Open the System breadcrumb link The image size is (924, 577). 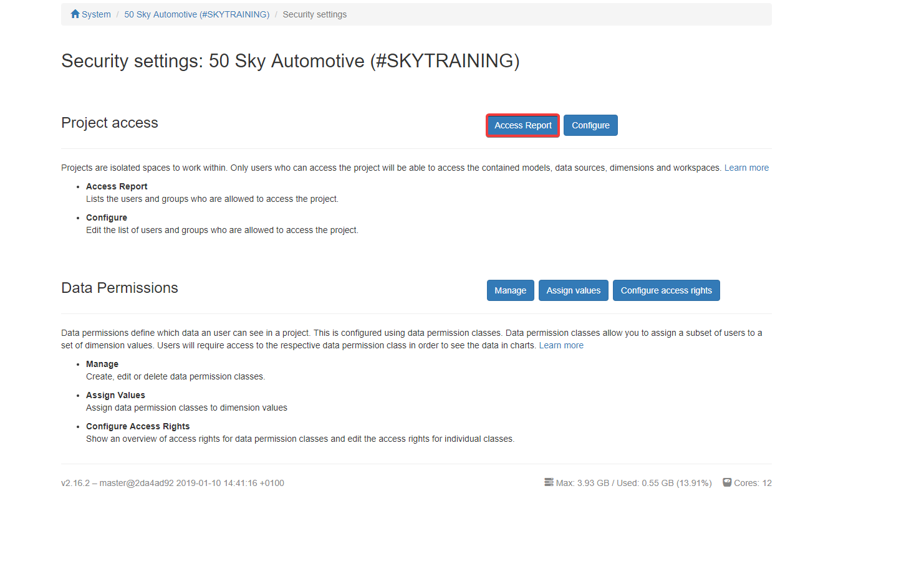click(96, 14)
